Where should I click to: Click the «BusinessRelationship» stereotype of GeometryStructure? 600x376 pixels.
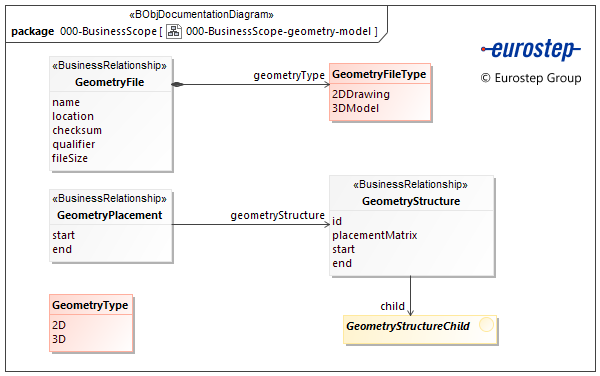point(410,185)
